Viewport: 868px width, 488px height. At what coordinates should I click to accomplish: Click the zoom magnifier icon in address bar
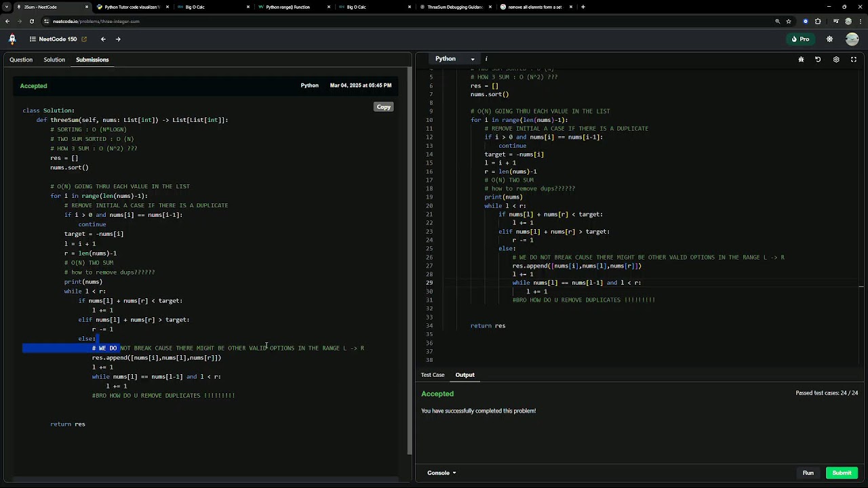pos(777,22)
